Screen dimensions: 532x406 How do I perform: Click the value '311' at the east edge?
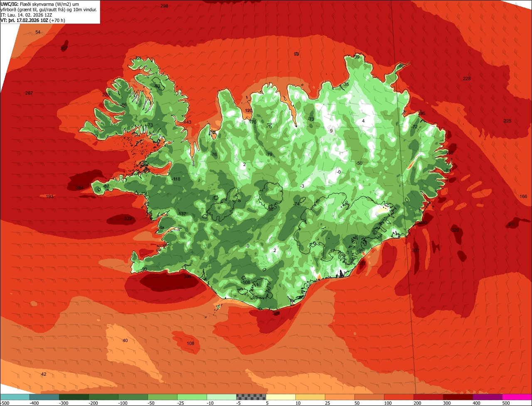click(511, 225)
